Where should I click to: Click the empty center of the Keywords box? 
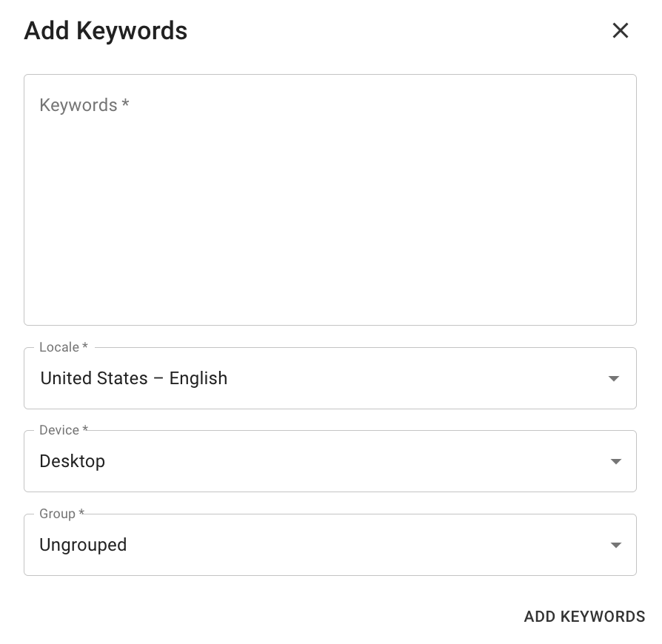point(330,200)
